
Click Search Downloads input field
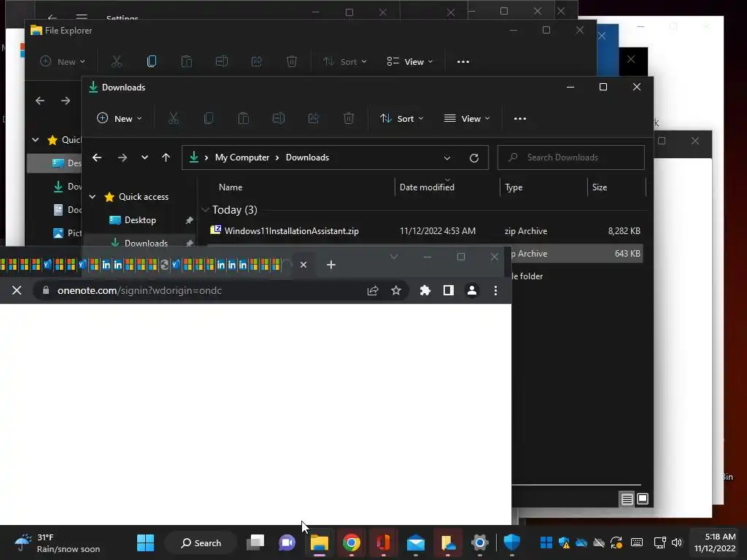coord(571,157)
